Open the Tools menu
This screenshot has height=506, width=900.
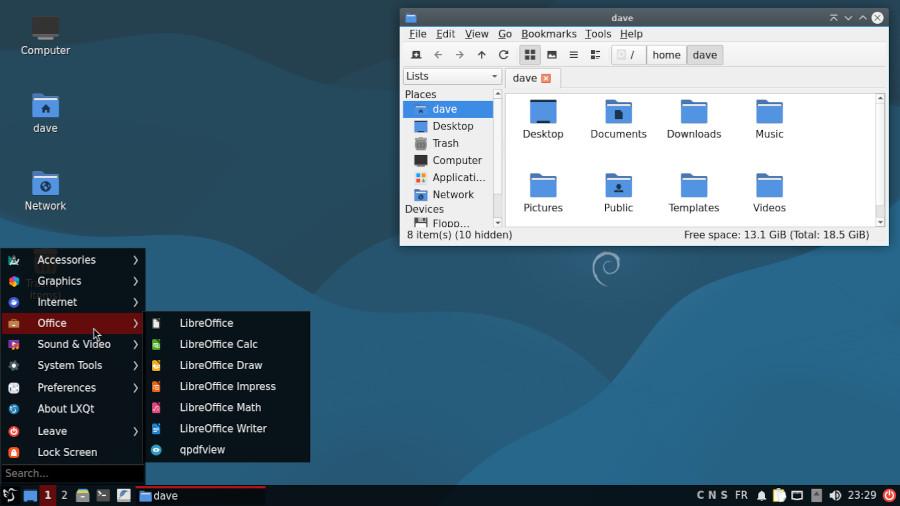[598, 34]
